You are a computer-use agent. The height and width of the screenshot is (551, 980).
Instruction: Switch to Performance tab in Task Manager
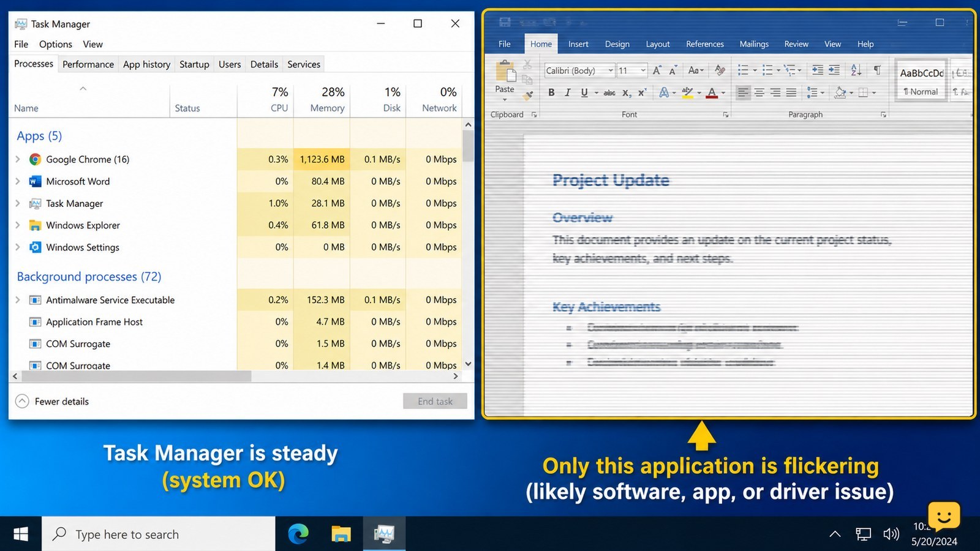coord(88,64)
